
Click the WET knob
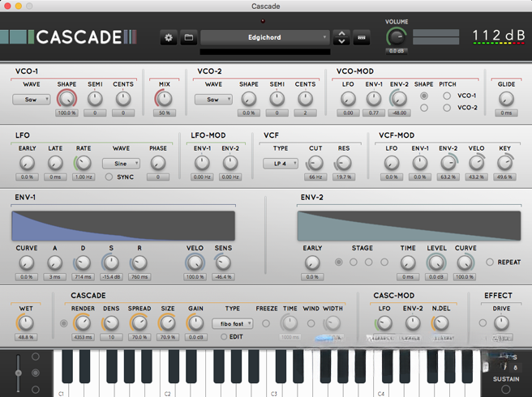tap(25, 323)
